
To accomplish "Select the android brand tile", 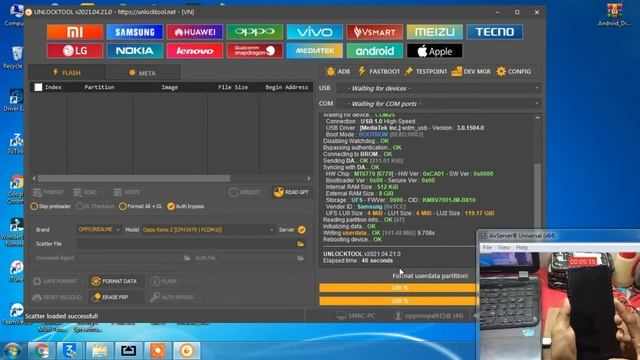I will point(375,51).
